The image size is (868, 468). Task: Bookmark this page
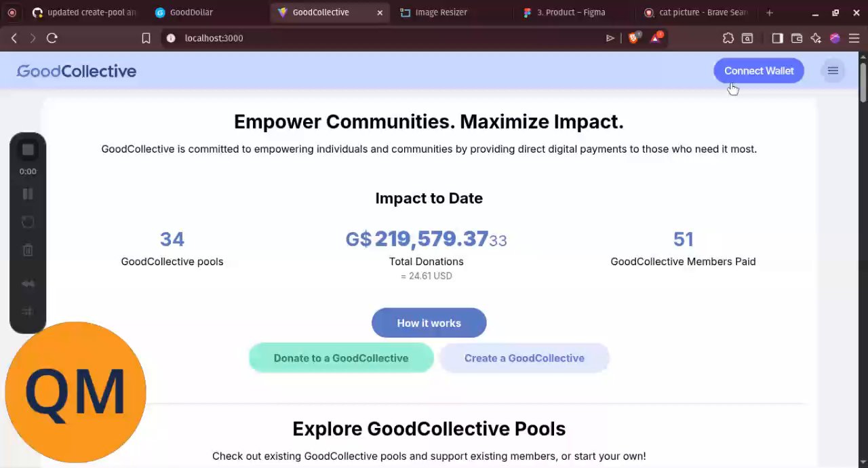point(146,38)
